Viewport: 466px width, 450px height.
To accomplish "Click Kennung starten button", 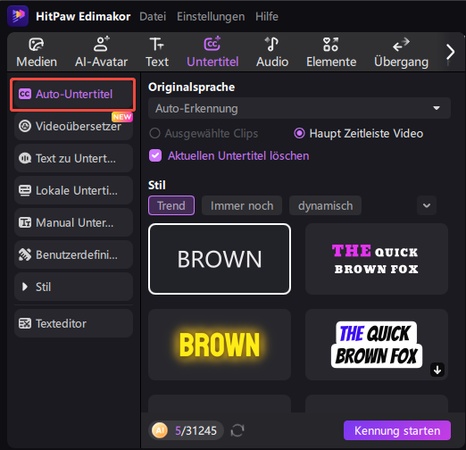I will click(x=397, y=430).
